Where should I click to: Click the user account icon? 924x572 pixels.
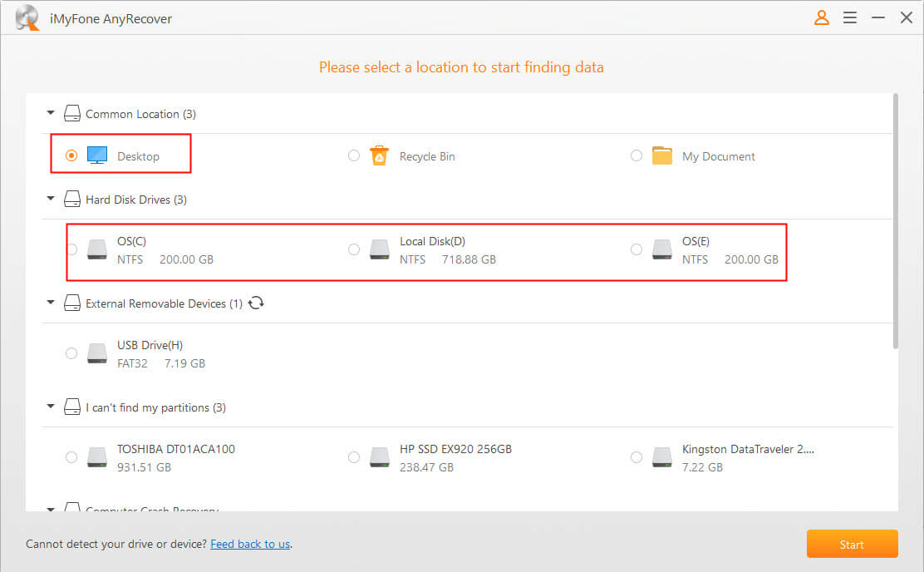click(821, 17)
